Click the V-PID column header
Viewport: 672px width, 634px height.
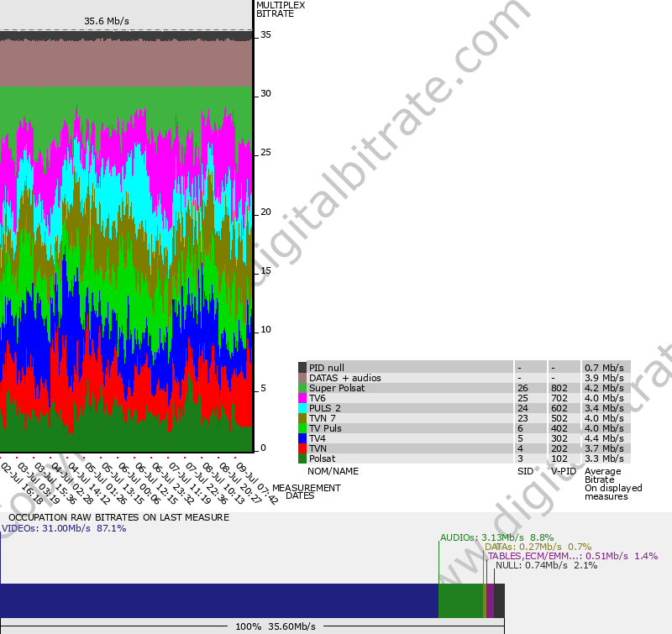[564, 471]
